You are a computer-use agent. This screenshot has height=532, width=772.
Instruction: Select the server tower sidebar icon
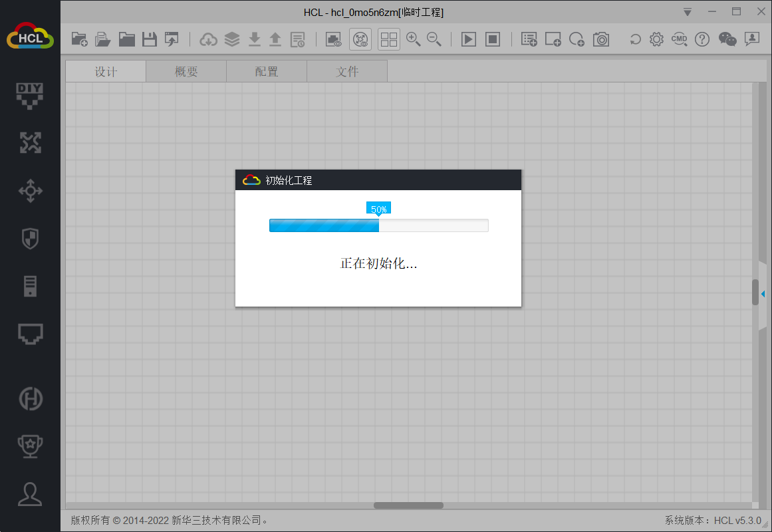click(x=30, y=286)
